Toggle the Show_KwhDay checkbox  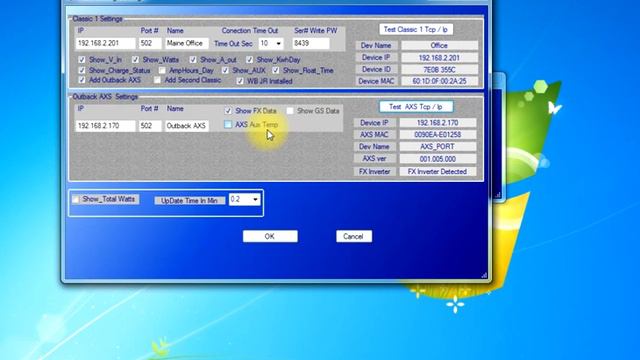249,60
